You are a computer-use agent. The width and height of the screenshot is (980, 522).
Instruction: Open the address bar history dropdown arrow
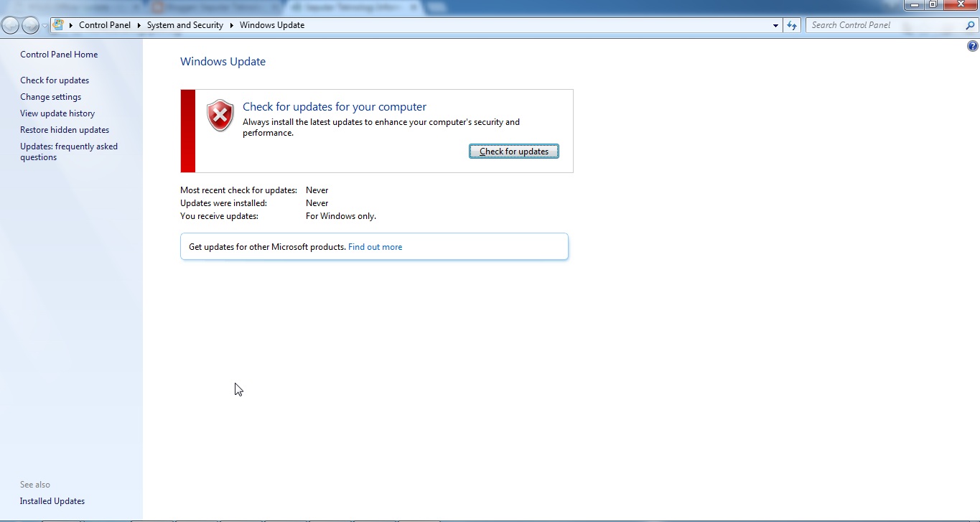tap(774, 24)
